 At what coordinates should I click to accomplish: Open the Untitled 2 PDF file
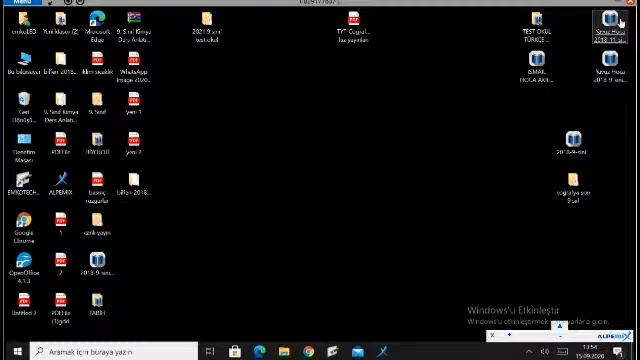[24, 304]
